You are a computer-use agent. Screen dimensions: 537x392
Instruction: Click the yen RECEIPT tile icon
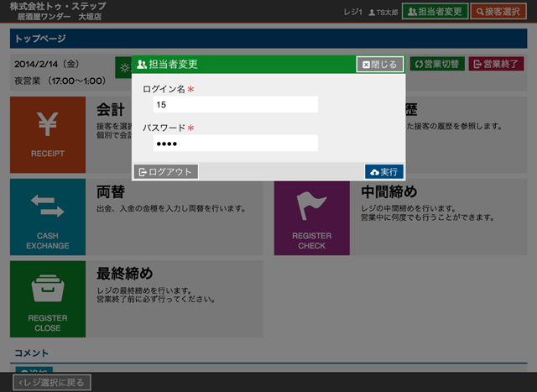tap(47, 133)
